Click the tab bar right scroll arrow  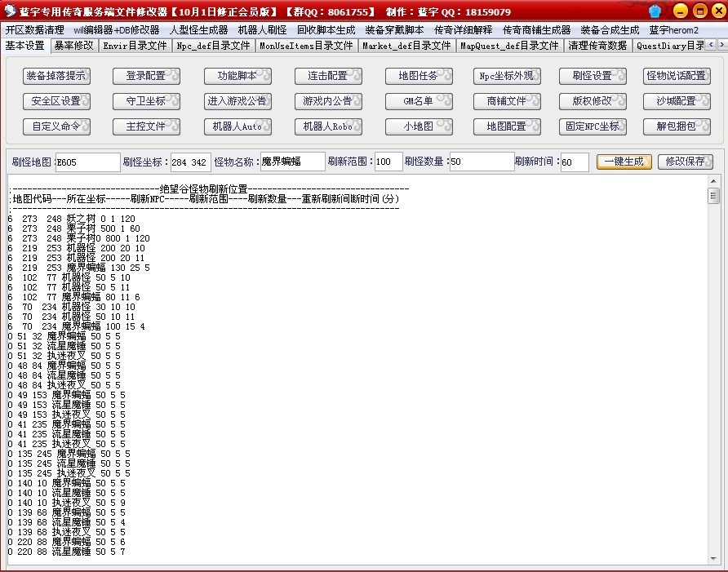click(x=722, y=47)
